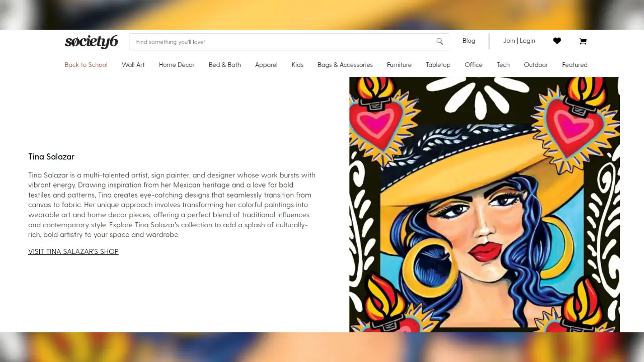This screenshot has height=362, width=644.
Task: Select the Back to School menu
Action: (x=86, y=65)
